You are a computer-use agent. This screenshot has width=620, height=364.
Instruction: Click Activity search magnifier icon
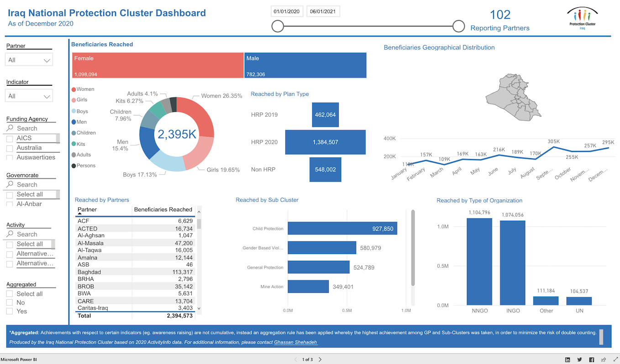[x=11, y=234]
